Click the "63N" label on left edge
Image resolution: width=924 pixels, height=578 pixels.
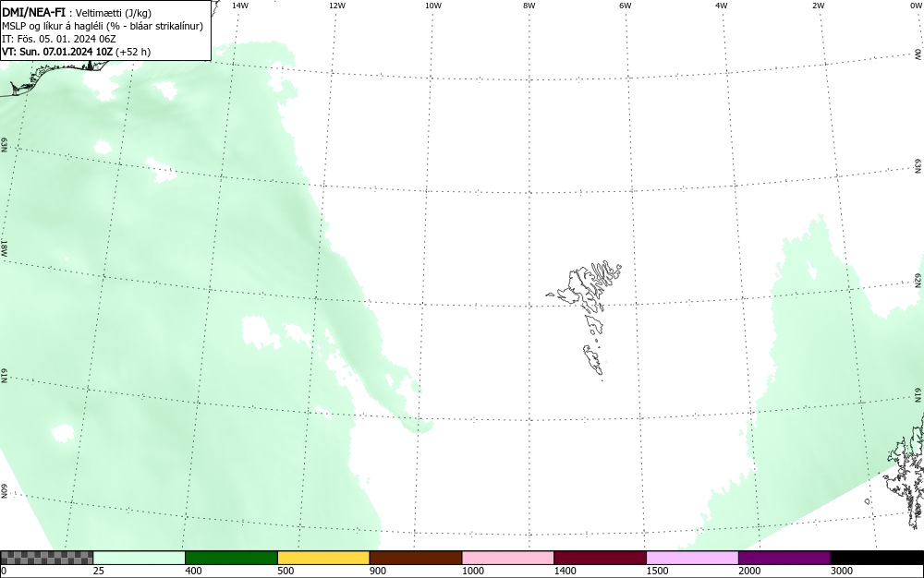(4, 145)
